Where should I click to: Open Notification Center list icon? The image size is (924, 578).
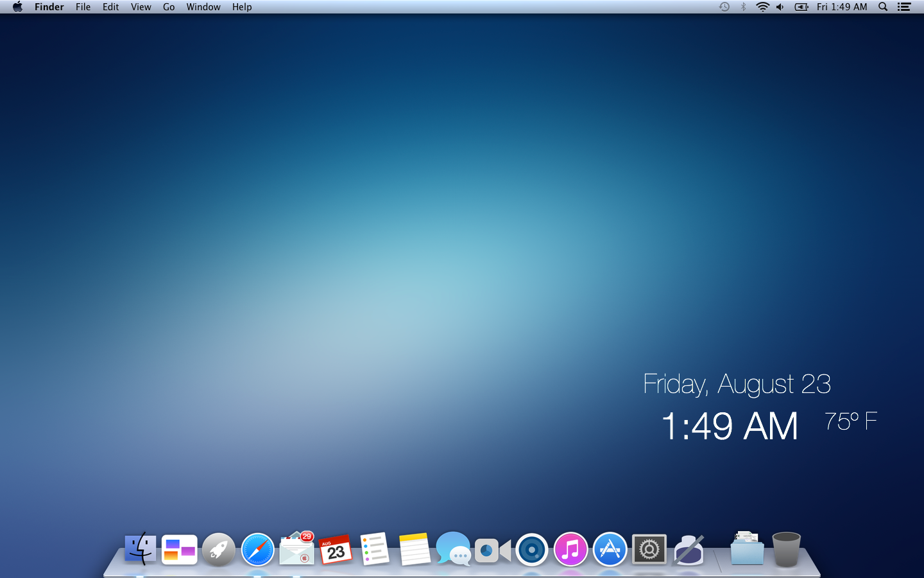904,7
